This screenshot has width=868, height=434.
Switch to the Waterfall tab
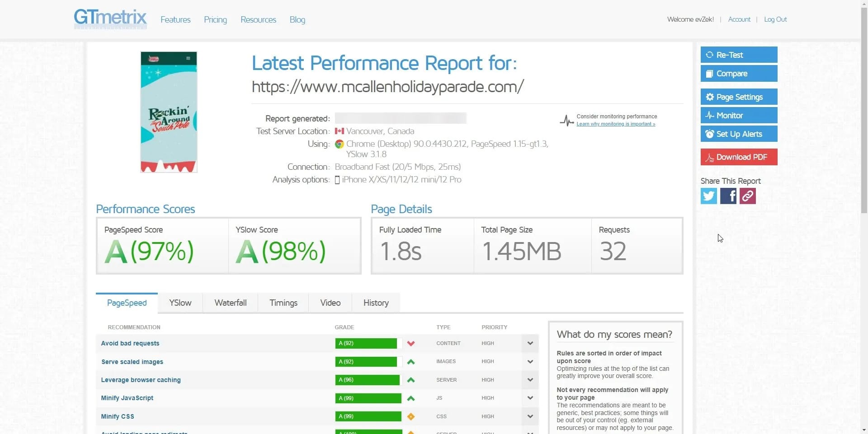[x=230, y=303]
